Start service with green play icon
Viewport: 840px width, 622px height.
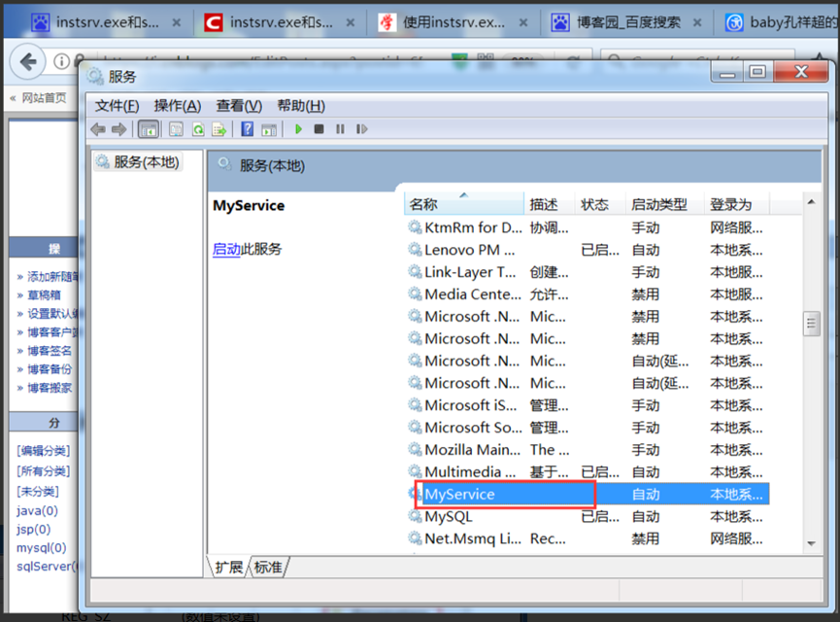pyautogui.click(x=298, y=129)
